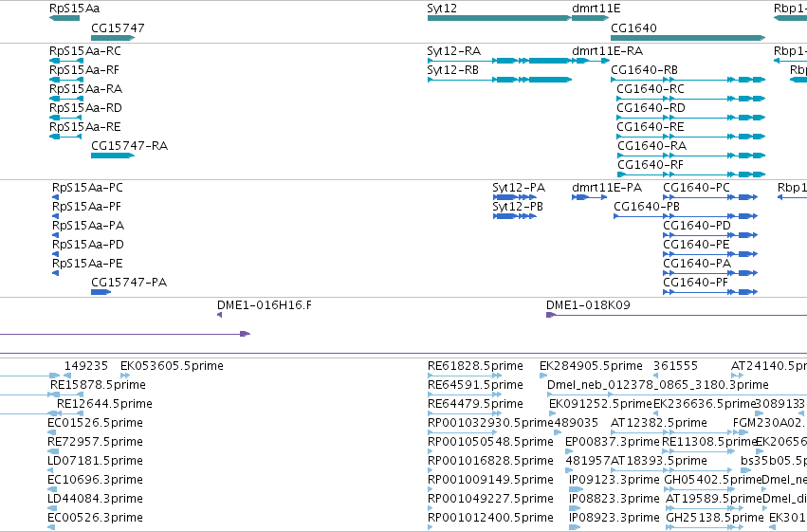Select EST AT12382.5prime
This screenshot has width=807, height=532.
coord(659,424)
